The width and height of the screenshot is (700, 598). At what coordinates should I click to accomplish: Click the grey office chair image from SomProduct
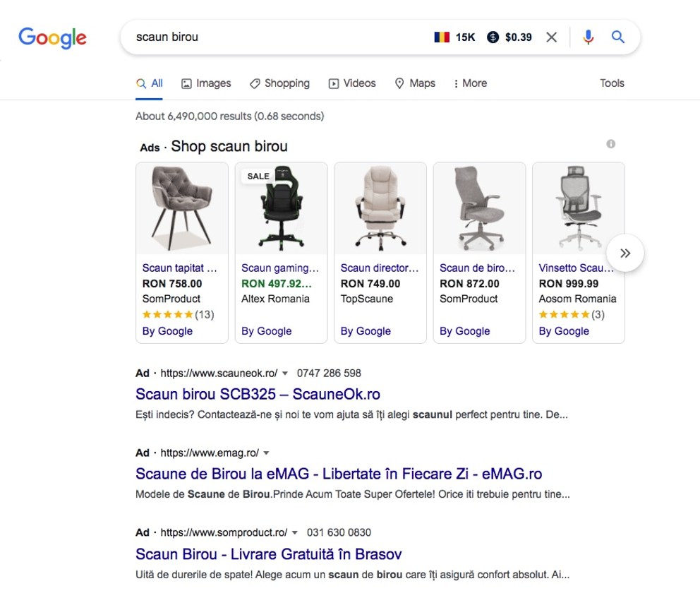pyautogui.click(x=479, y=208)
